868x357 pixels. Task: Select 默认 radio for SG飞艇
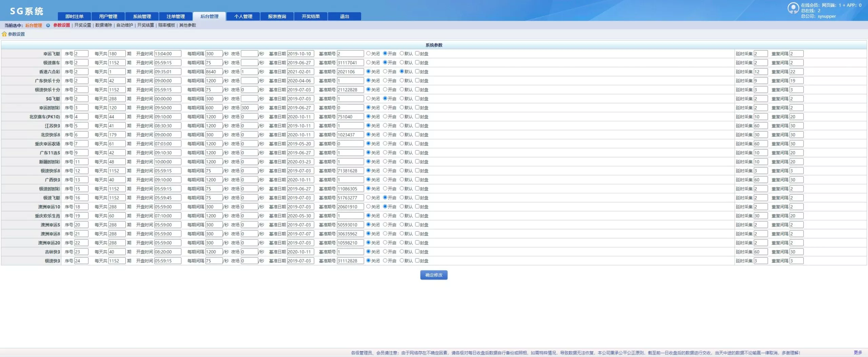(401, 99)
